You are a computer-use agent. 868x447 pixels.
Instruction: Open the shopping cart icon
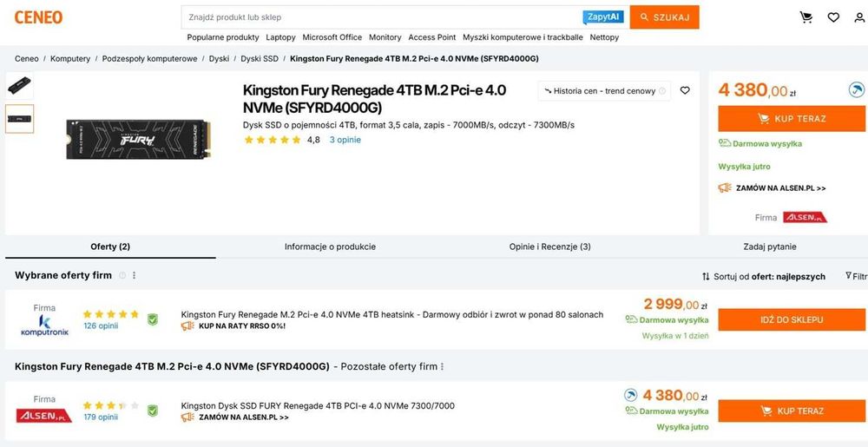pyautogui.click(x=806, y=17)
